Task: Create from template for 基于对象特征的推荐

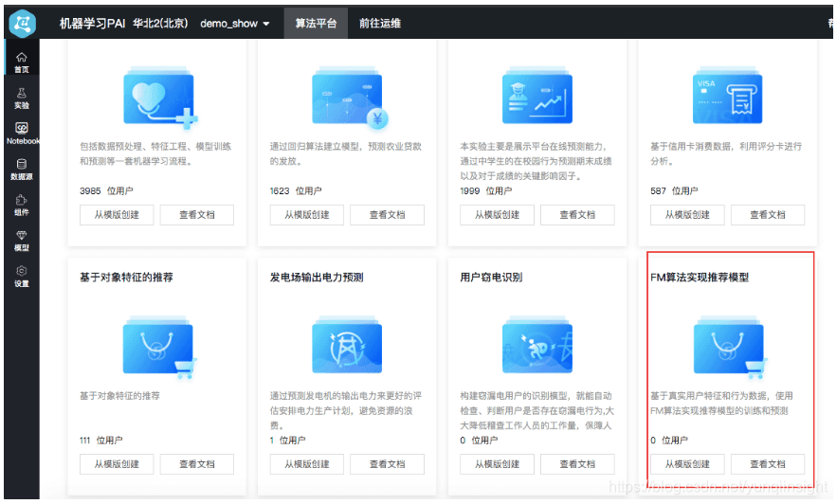Action: 117,464
